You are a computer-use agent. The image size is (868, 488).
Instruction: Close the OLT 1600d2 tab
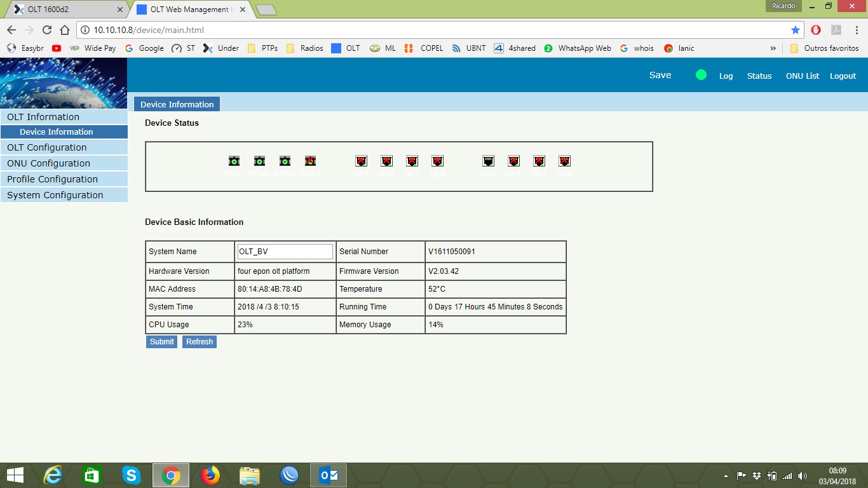(x=119, y=10)
